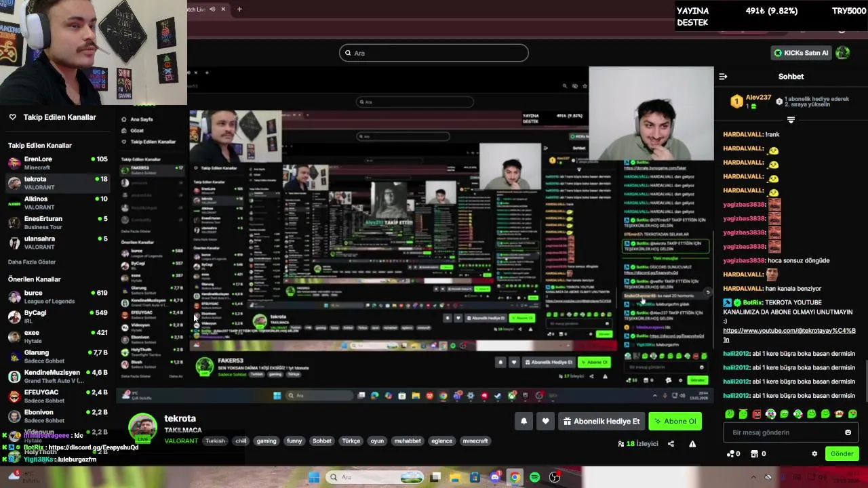Click Gönder to send message
This screenshot has height=488, width=868.
[842, 453]
